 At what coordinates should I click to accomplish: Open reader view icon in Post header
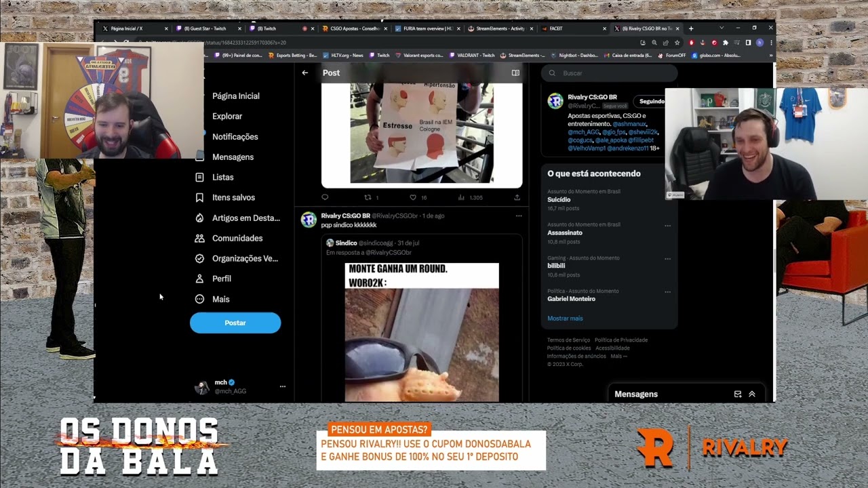(x=515, y=73)
